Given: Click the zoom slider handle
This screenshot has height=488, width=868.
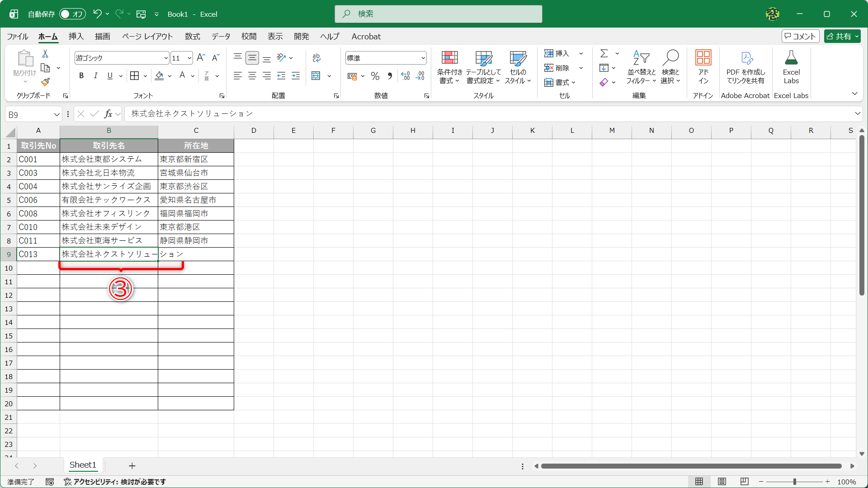Looking at the screenshot, I should 794,482.
